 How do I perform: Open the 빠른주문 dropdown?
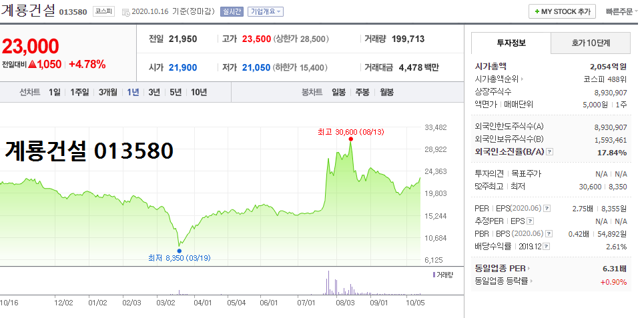[622, 11]
